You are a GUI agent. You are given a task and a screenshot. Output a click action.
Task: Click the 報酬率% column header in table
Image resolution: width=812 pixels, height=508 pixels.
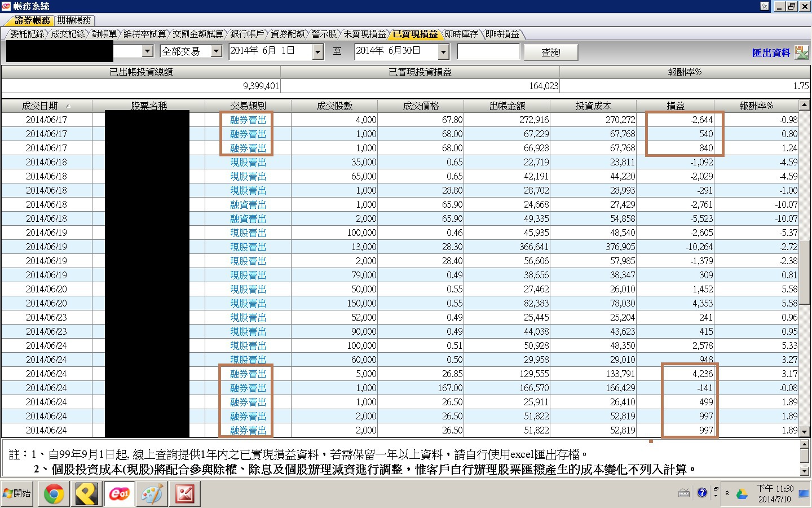[756, 106]
